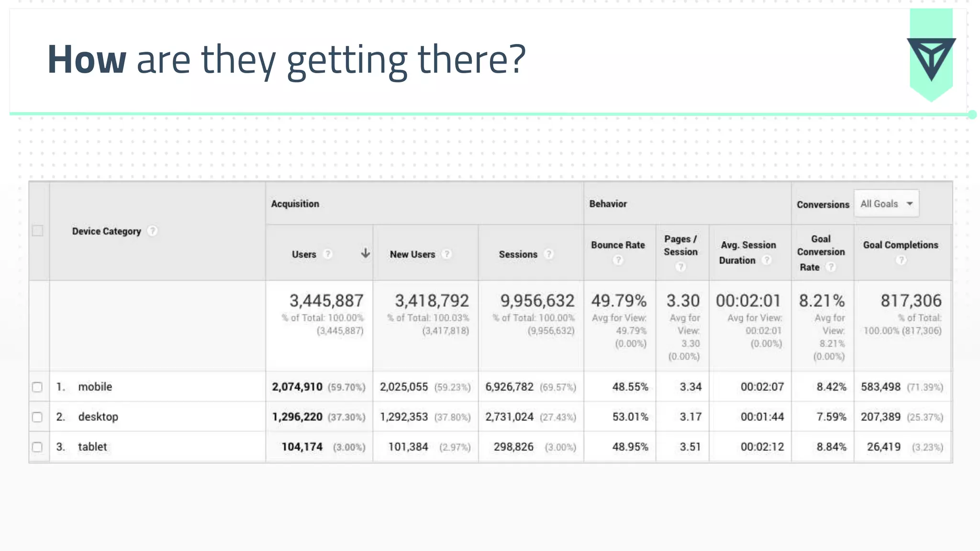Click the Users sort descending arrow
This screenshot has width=980, height=551.
365,253
